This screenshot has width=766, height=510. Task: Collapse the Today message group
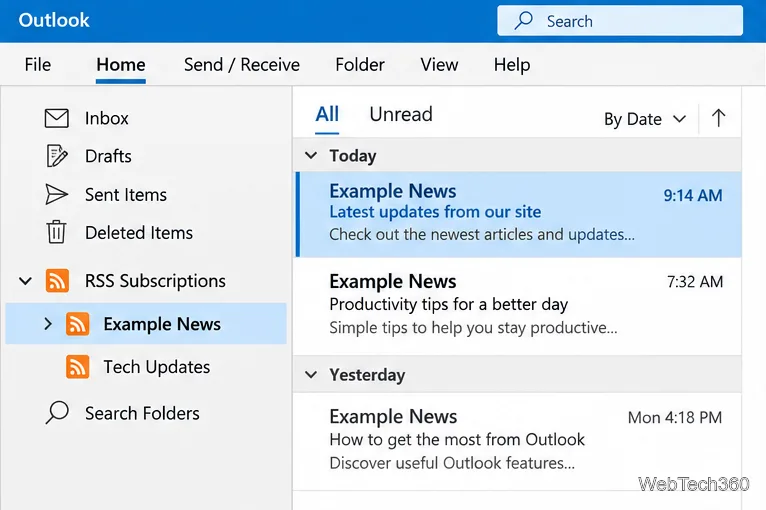(311, 156)
